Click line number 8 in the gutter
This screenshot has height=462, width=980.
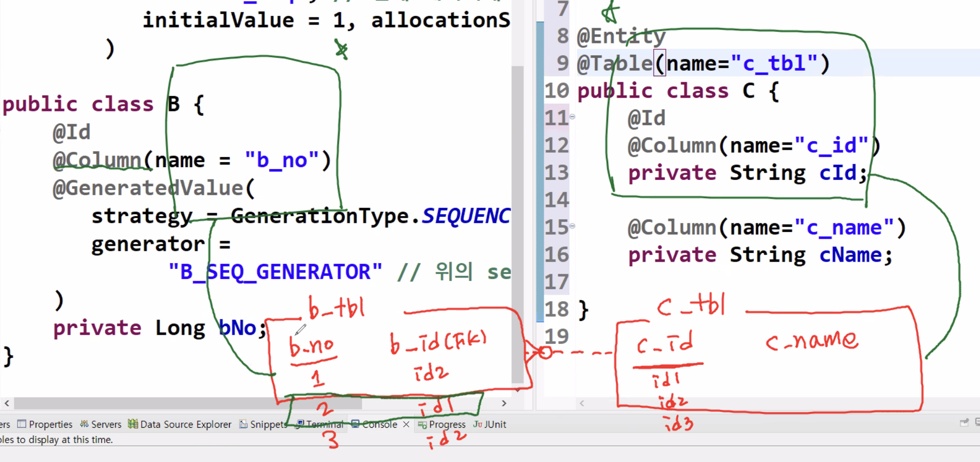563,36
